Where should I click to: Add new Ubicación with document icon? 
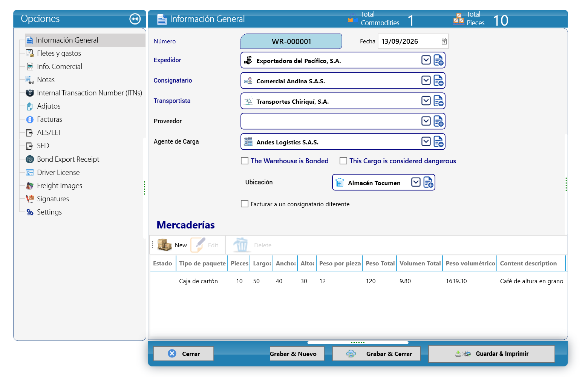[428, 182]
